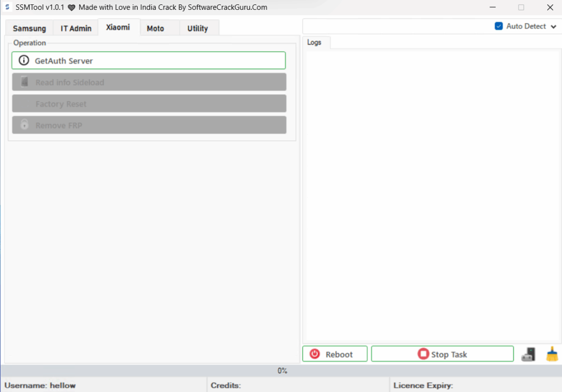Screen dimensions: 562x392
Task: Click the red power icon on Reboot
Action: (x=314, y=354)
